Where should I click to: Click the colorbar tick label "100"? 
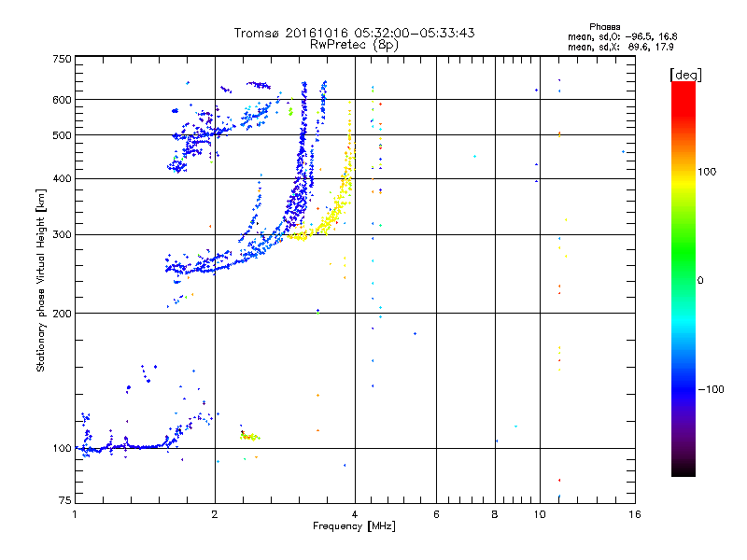pyautogui.click(x=707, y=172)
